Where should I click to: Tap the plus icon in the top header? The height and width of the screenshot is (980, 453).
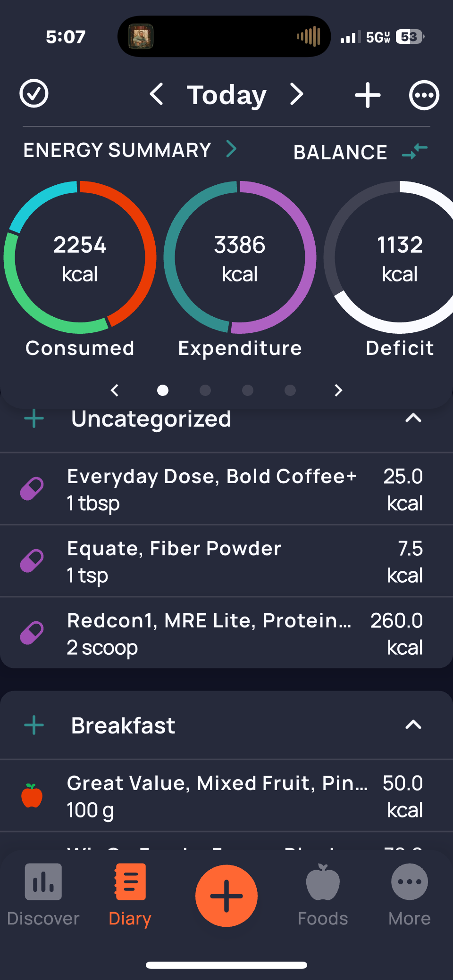coord(368,95)
